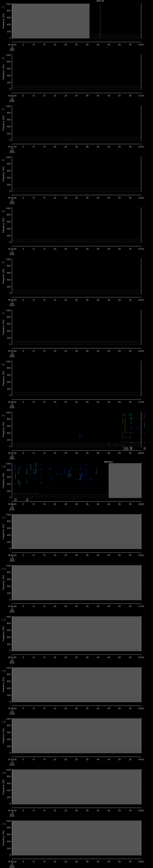Screen dimensions: 153x868
Task: Select the gray shaded region in panel 10
Action: [x=125, y=480]
